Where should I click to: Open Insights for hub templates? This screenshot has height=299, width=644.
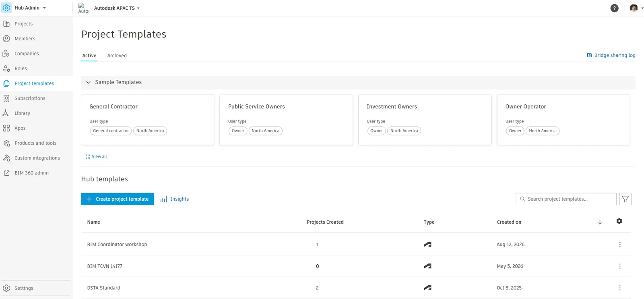coord(175,199)
